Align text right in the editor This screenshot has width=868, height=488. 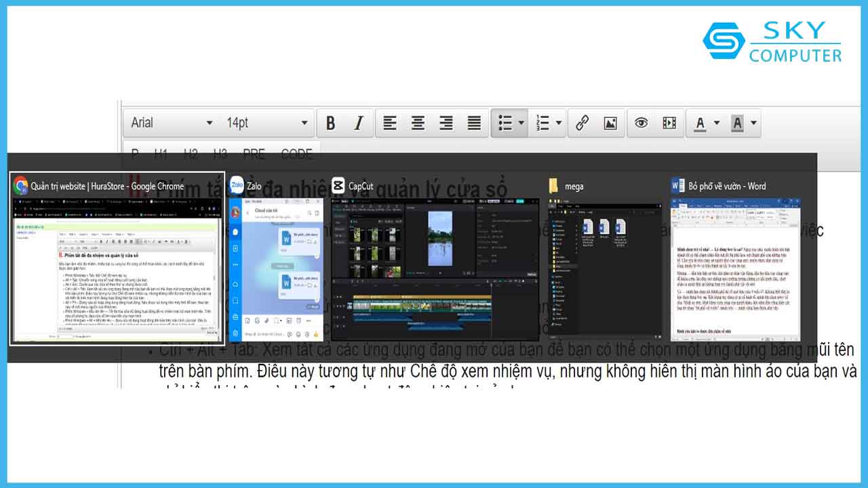(x=446, y=123)
